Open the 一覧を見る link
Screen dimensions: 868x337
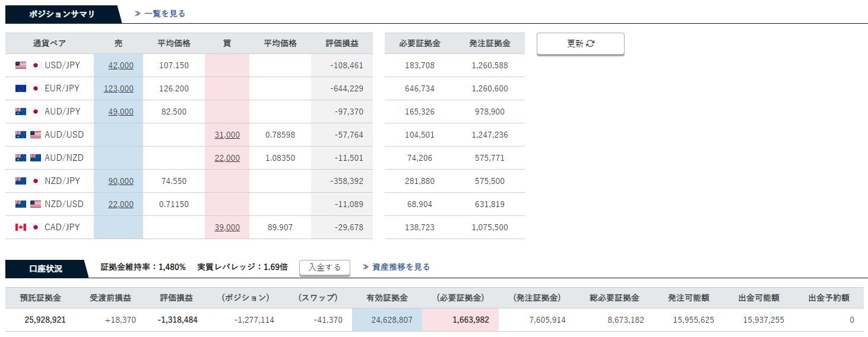click(160, 14)
